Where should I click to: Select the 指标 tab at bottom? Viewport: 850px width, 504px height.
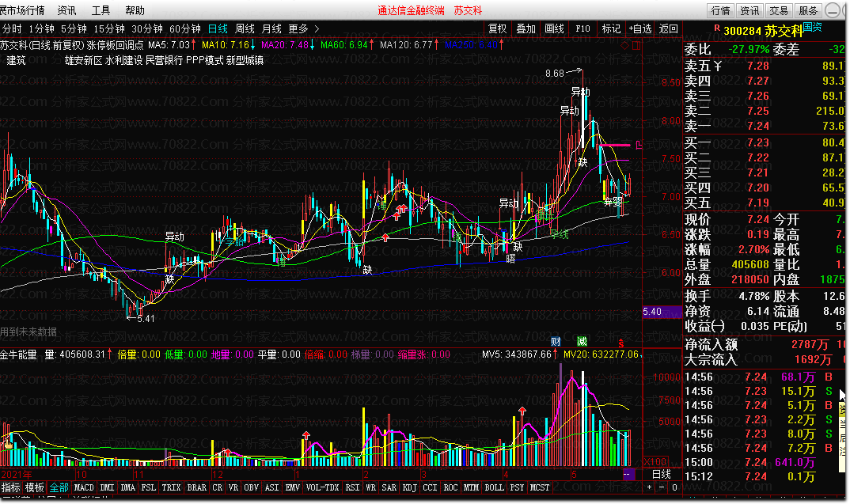(x=11, y=487)
